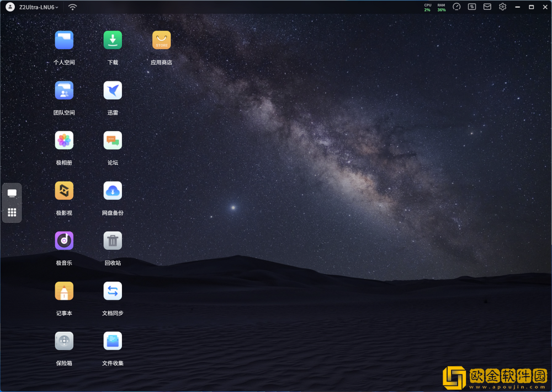Launch the 极音乐 music app
This screenshot has width=552, height=392.
(64, 241)
